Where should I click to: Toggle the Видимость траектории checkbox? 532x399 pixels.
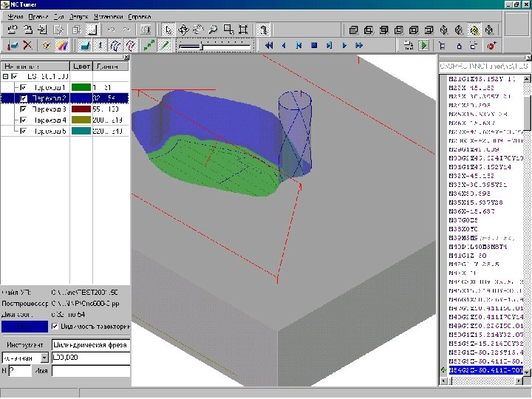click(x=55, y=326)
